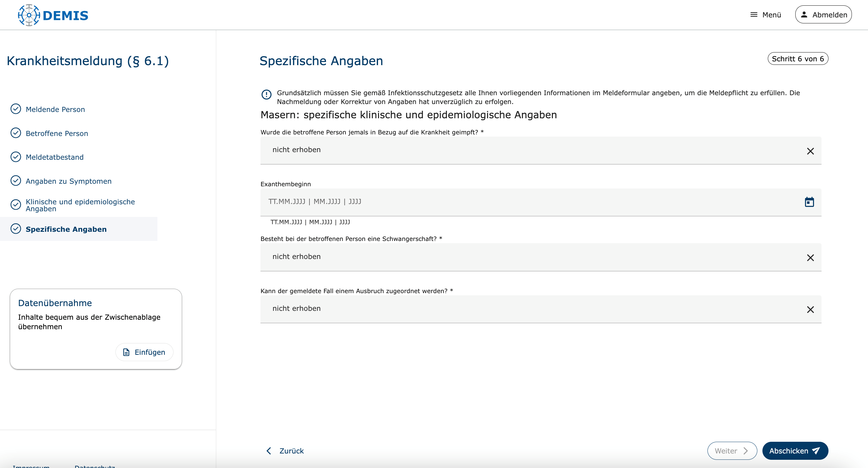Screen dimensions: 868x468
Task: Click the Zurück back button
Action: point(285,451)
